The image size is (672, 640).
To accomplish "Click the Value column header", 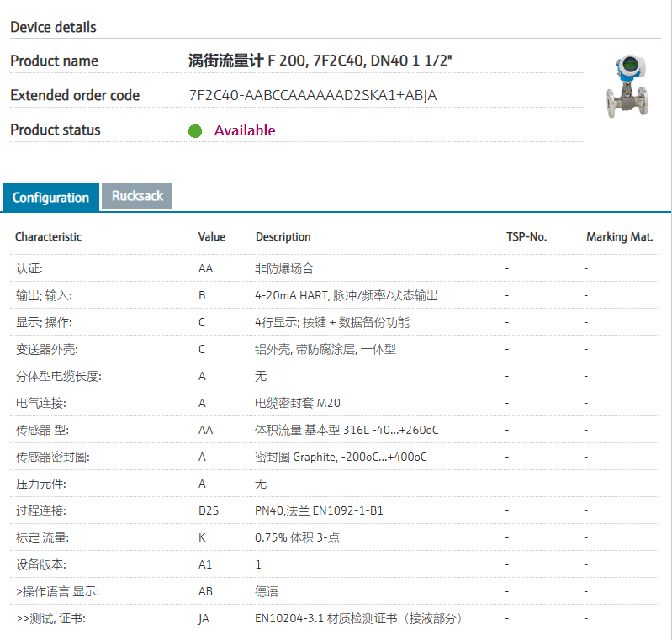I will pos(212,237).
